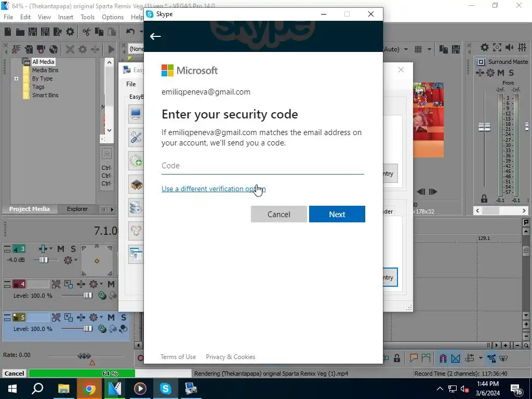532x399 pixels.
Task: Open track 3 automation settings dropdown arrow
Action: click(51, 249)
